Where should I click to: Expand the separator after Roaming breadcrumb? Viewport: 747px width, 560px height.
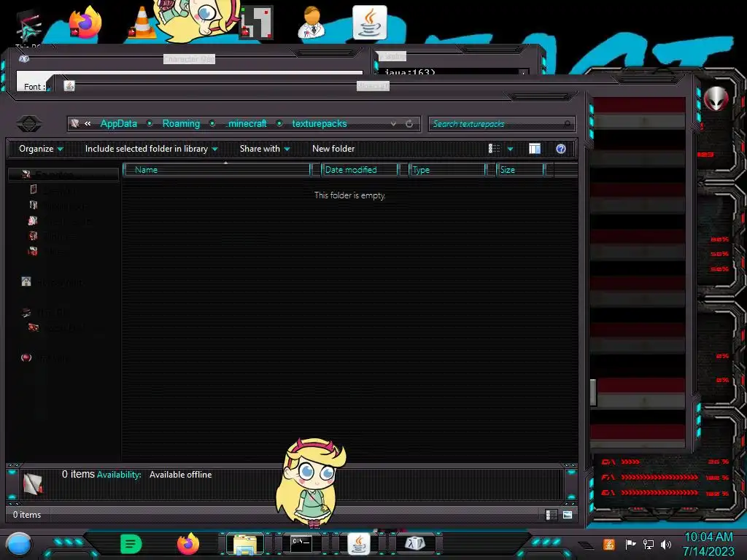212,123
